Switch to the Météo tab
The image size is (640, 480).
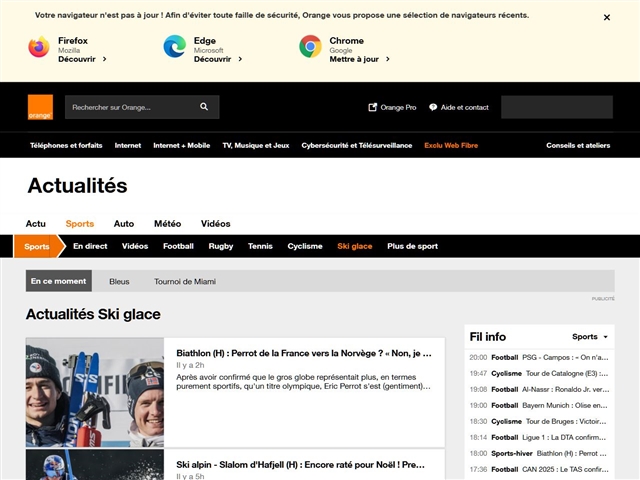(167, 224)
